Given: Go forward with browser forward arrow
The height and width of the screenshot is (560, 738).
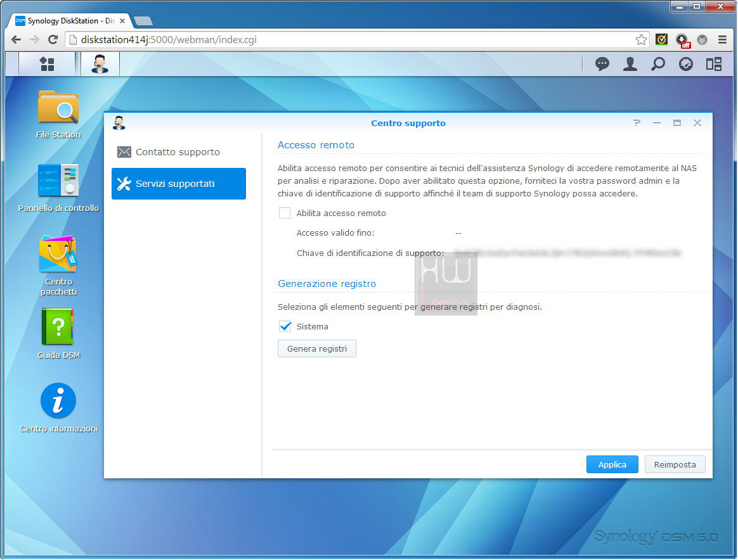Looking at the screenshot, I should (x=34, y=39).
